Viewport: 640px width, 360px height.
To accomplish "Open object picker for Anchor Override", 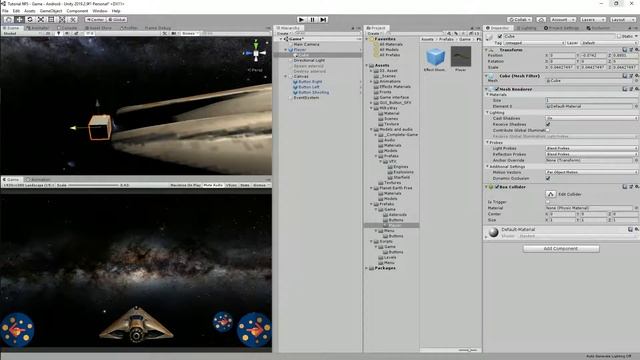I will (x=636, y=160).
